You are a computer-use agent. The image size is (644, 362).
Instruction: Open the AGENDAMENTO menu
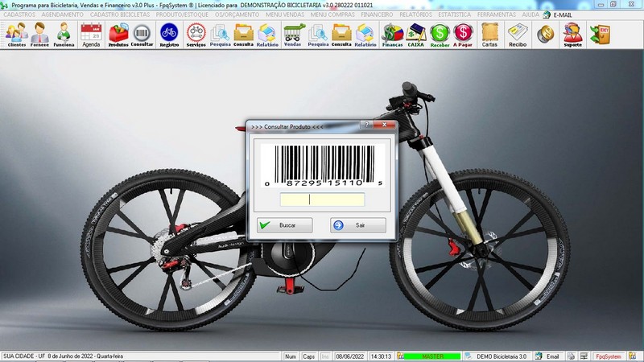(63, 14)
